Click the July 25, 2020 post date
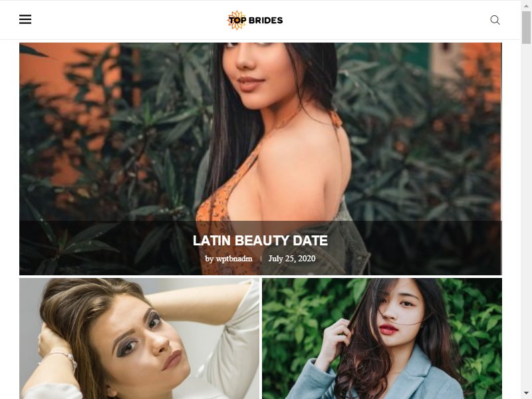This screenshot has width=532, height=399. tap(292, 259)
